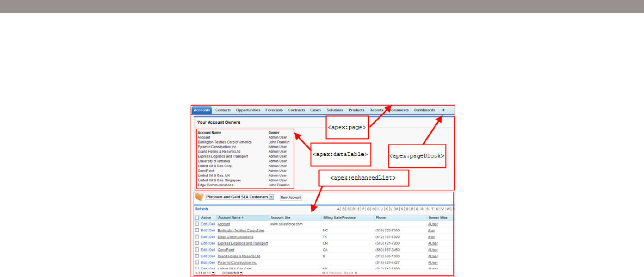The image size is (644, 277).
Task: Open the Forecasts tab
Action: point(274,110)
